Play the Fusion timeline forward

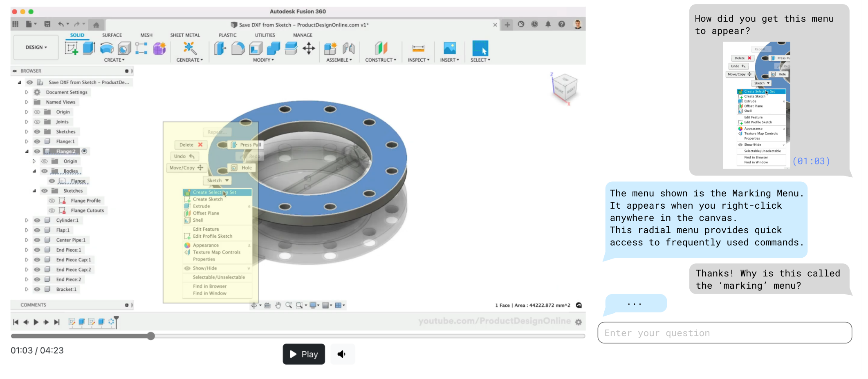pyautogui.click(x=36, y=322)
